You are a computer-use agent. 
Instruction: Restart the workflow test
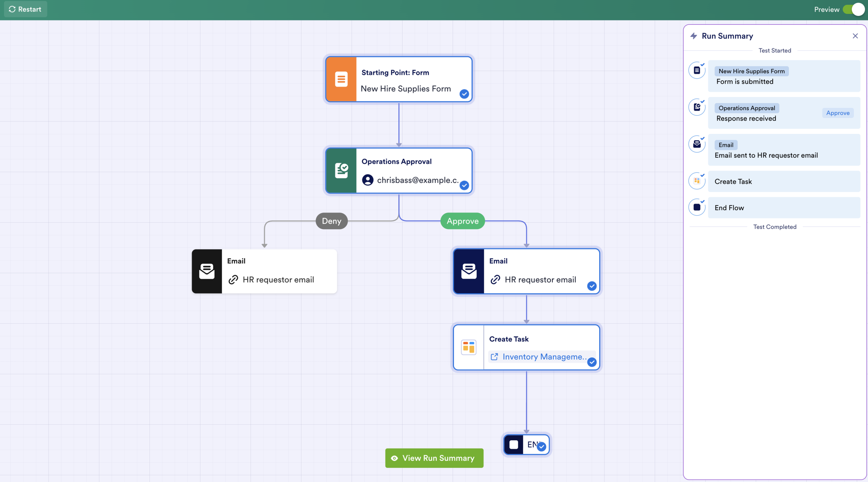click(x=25, y=9)
